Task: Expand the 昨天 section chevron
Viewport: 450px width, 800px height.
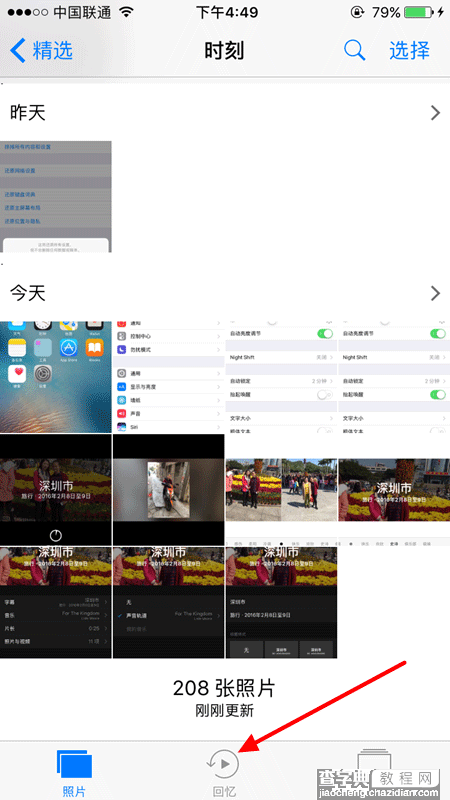Action: pyautogui.click(x=435, y=113)
